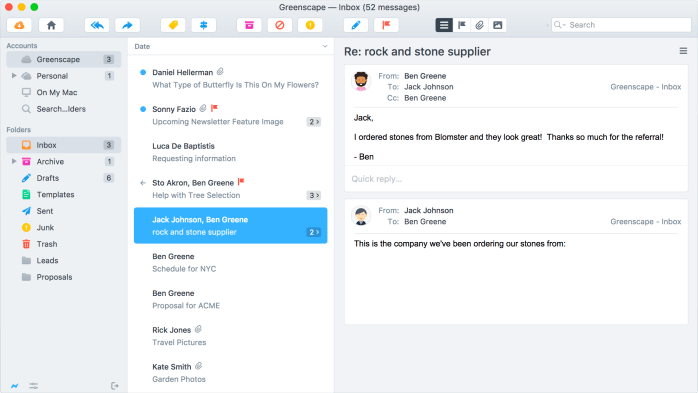This screenshot has width=698, height=393.
Task: Compose new message with pencil icon
Action: [356, 25]
